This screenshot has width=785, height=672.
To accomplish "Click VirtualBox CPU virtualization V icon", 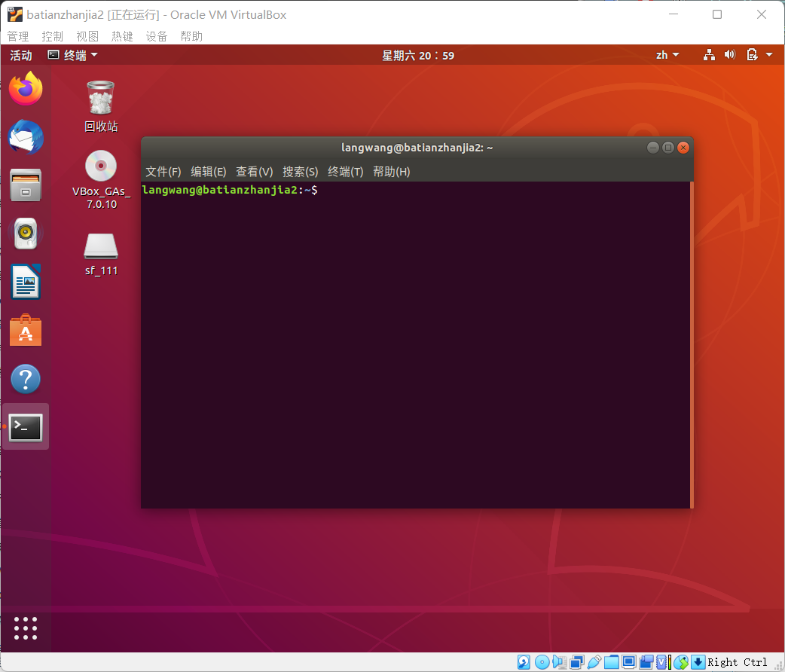I will [663, 662].
